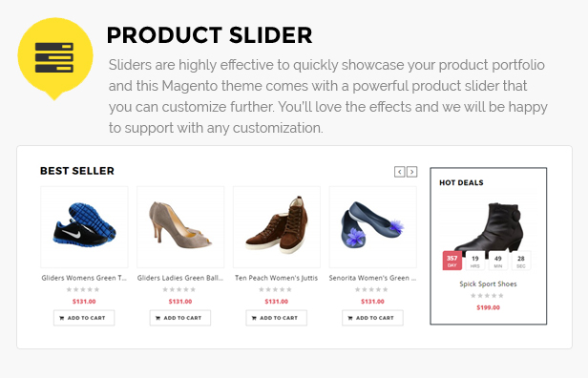Screen dimensions: 588x378
Task: Open Gliders Ladies Green Ball title link
Action: [x=180, y=278]
